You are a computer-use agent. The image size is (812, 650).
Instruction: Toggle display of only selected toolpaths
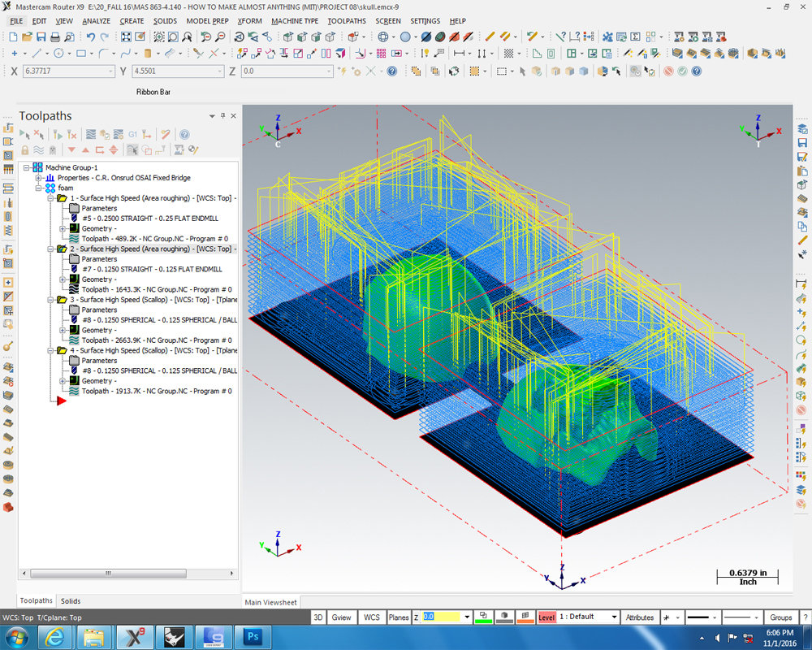(132, 150)
